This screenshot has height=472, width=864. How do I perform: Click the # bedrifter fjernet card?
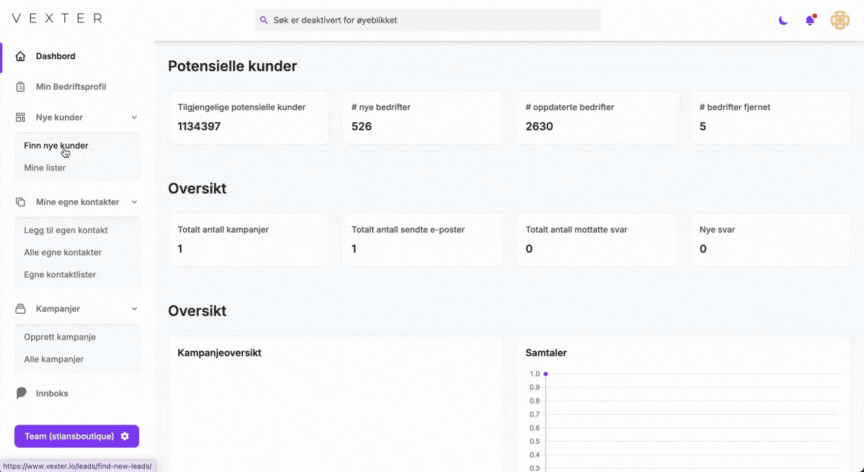(x=770, y=118)
